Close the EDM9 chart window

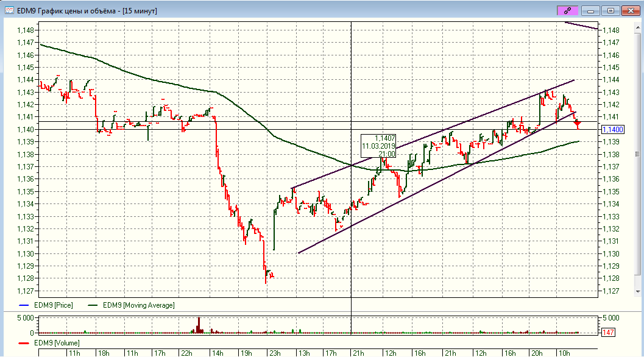pyautogui.click(x=631, y=10)
